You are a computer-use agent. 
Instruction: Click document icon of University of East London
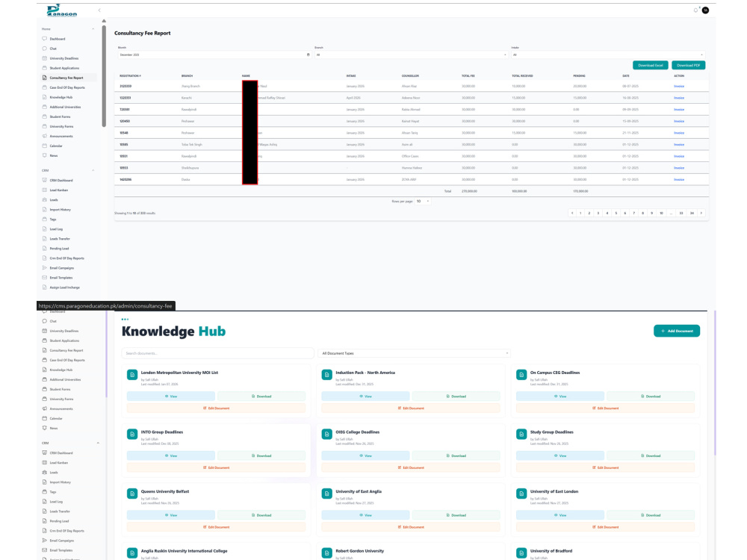521,494
